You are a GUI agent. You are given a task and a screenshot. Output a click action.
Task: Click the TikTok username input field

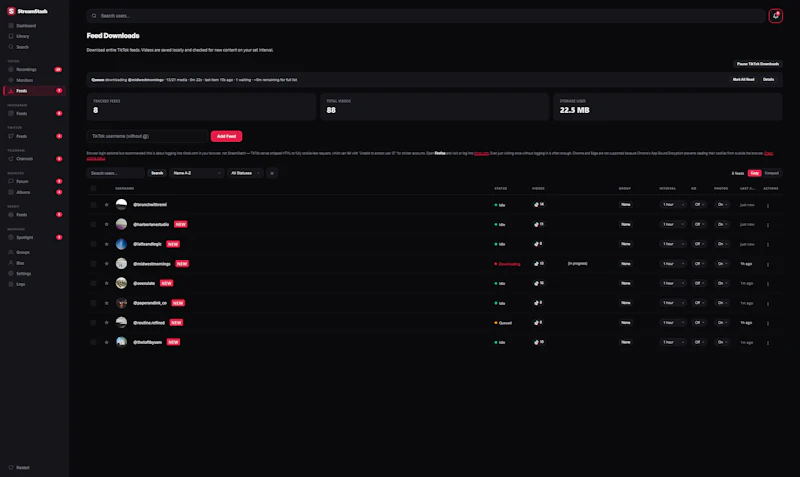pyautogui.click(x=147, y=136)
